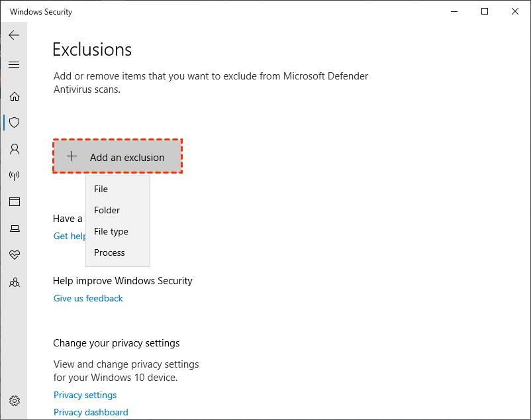The height and width of the screenshot is (420, 531).
Task: Open Device performance & health heart icon
Action: (x=14, y=255)
